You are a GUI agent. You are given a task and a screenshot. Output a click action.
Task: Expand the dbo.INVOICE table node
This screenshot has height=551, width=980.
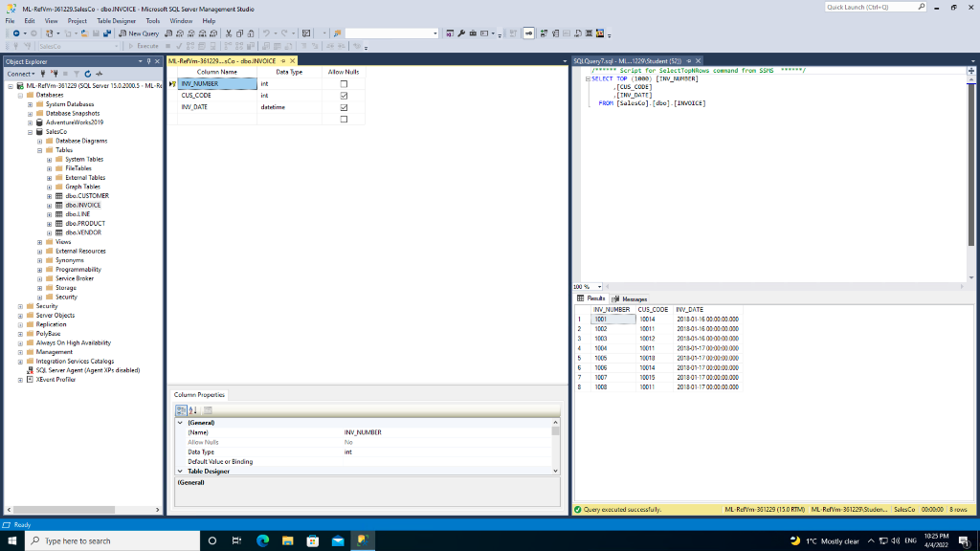pyautogui.click(x=50, y=206)
